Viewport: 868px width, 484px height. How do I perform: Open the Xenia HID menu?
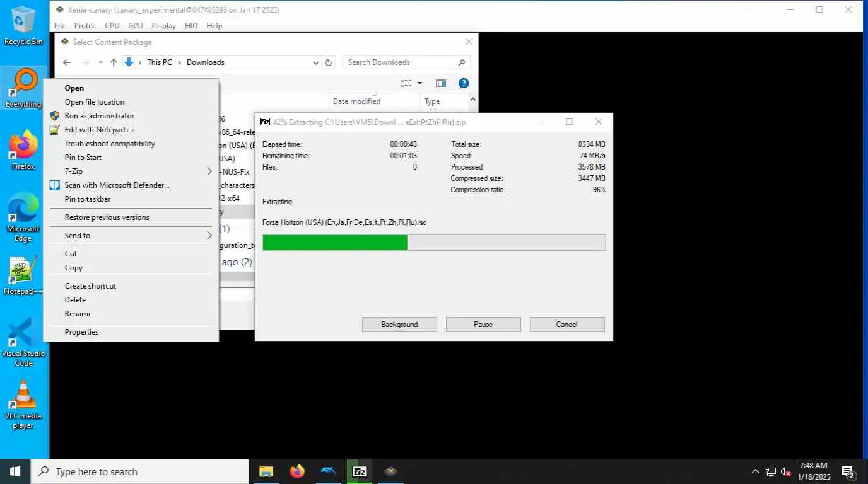(191, 26)
